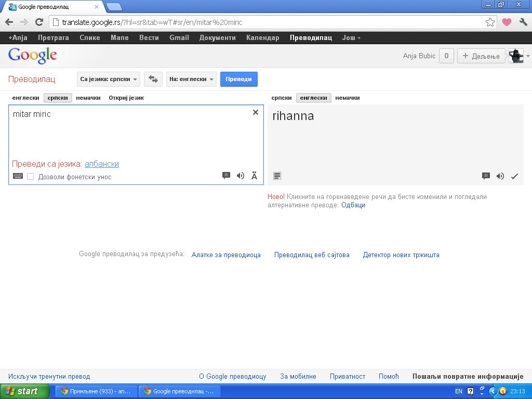
Task: Go back to previous page
Action: pos(9,22)
